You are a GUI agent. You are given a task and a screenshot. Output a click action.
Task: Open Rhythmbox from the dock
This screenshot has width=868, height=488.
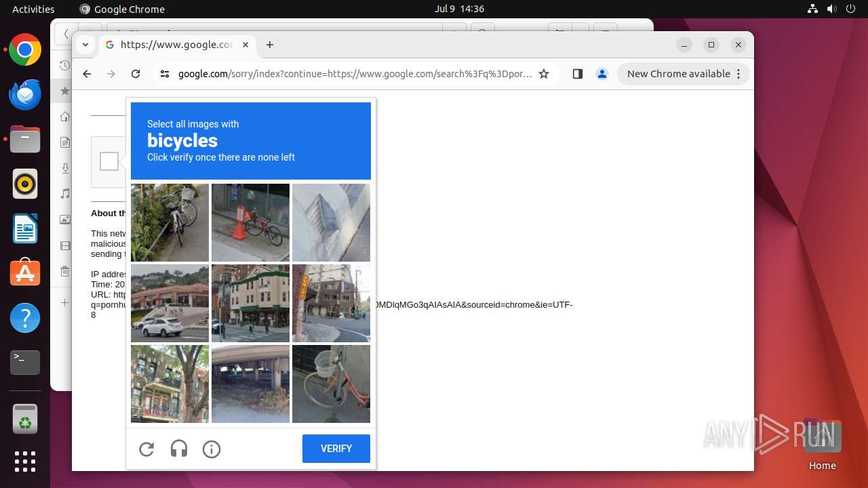point(25,184)
